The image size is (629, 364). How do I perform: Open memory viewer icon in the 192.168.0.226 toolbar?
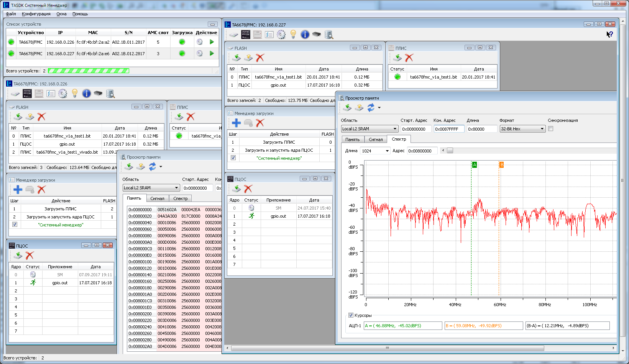[x=110, y=94]
